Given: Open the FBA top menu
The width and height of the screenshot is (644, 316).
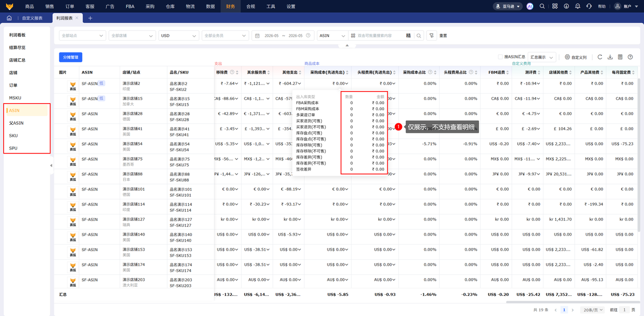Looking at the screenshot, I should point(130,7).
